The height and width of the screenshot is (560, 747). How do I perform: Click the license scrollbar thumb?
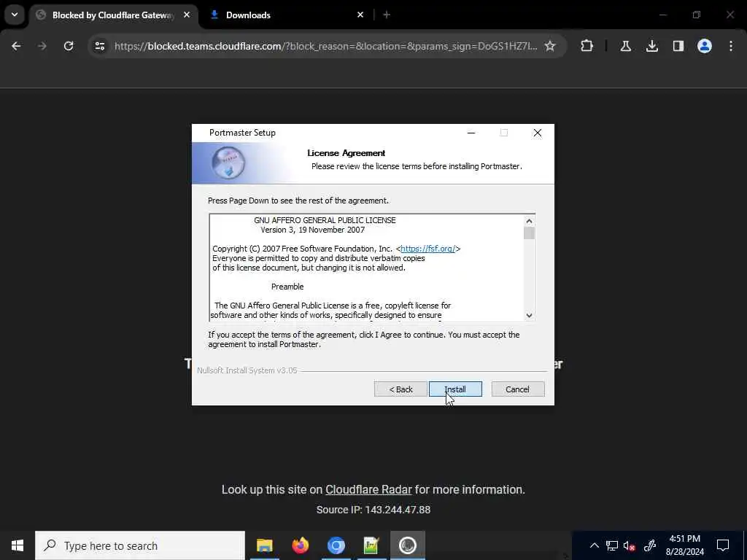529,233
